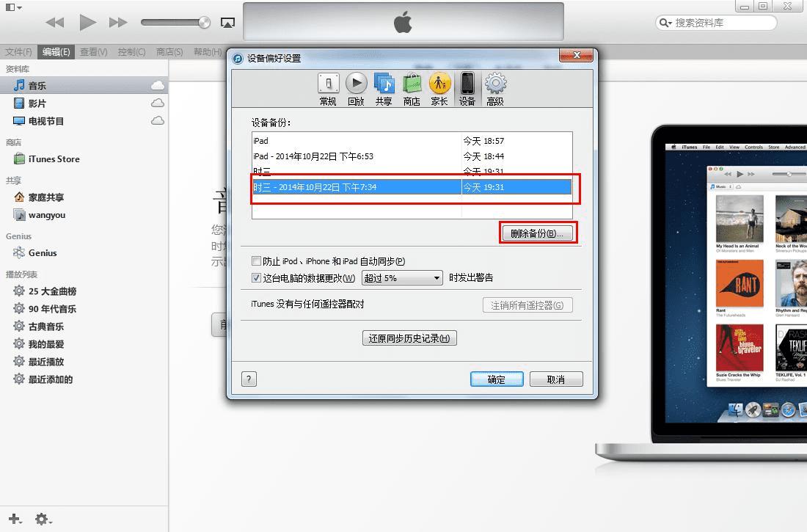The width and height of the screenshot is (807, 532).
Task: Open the 商店 settings icon
Action: coord(410,88)
